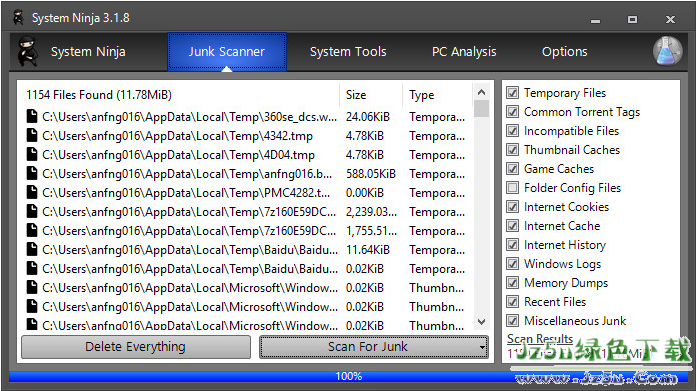This screenshot has height=391, width=697.
Task: Toggle the Internet Cookies checkbox
Action: tap(513, 207)
